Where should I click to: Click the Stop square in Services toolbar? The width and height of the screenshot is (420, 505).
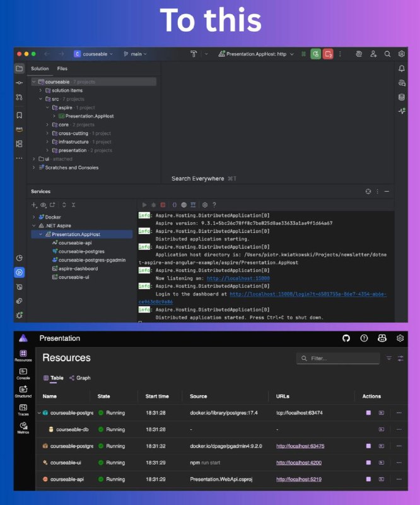click(x=163, y=205)
